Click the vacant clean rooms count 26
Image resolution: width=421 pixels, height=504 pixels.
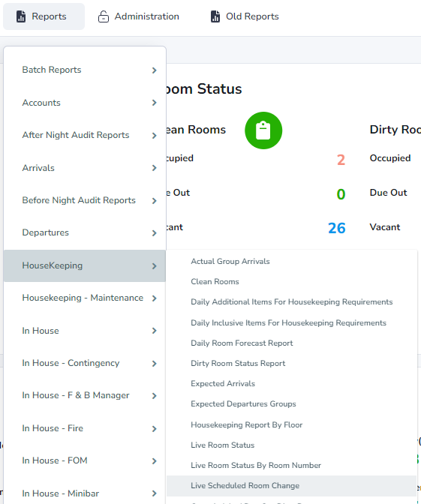click(337, 228)
